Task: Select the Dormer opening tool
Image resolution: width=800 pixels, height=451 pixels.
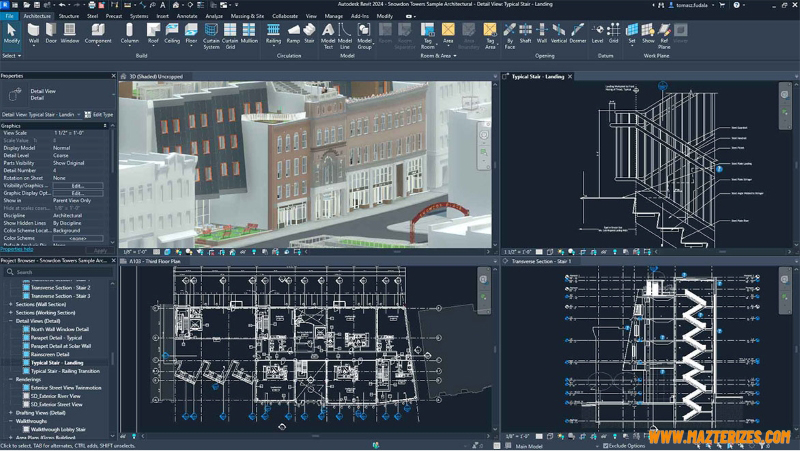Action: coord(578,34)
